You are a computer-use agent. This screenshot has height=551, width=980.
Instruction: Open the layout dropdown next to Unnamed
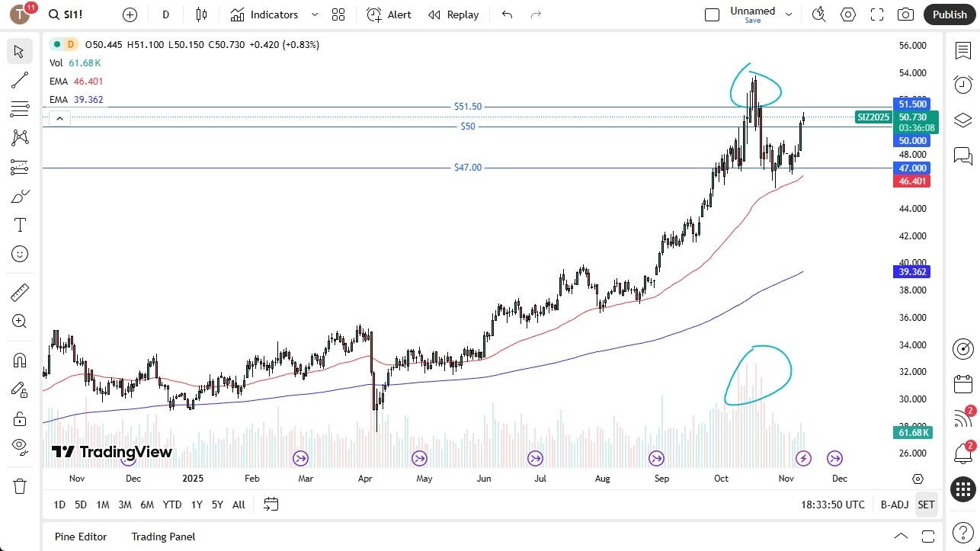789,14
